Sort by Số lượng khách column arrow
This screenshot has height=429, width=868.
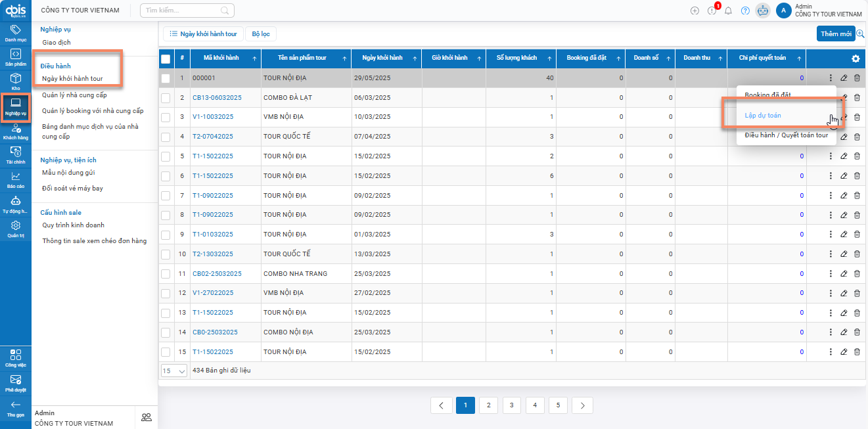click(549, 58)
